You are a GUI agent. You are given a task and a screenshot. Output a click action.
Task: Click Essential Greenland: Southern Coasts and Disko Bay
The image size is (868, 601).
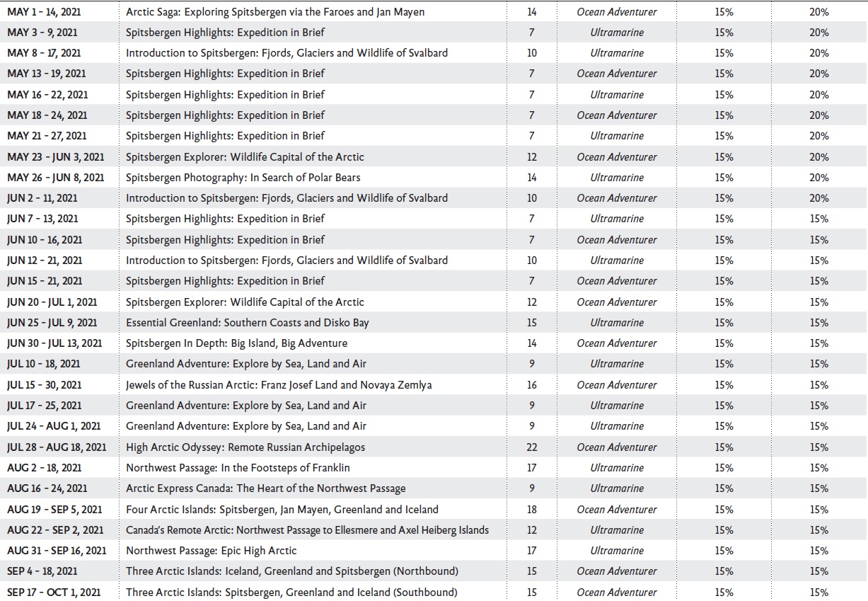click(248, 323)
